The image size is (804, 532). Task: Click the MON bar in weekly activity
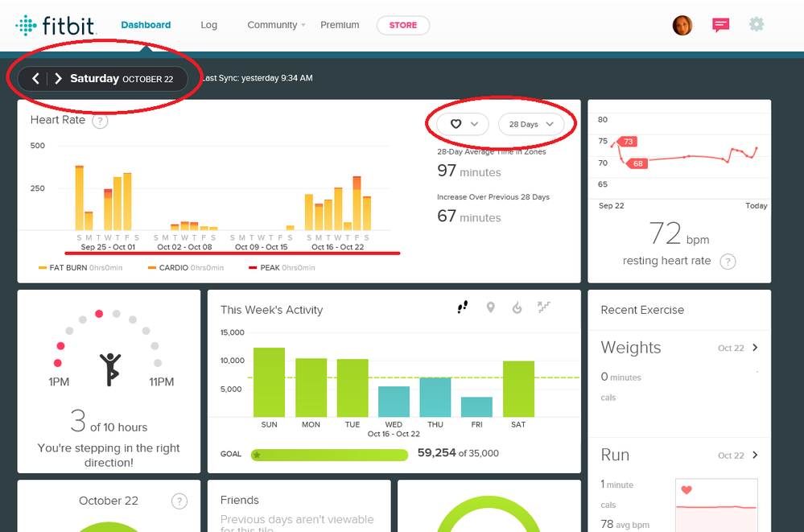coord(311,387)
